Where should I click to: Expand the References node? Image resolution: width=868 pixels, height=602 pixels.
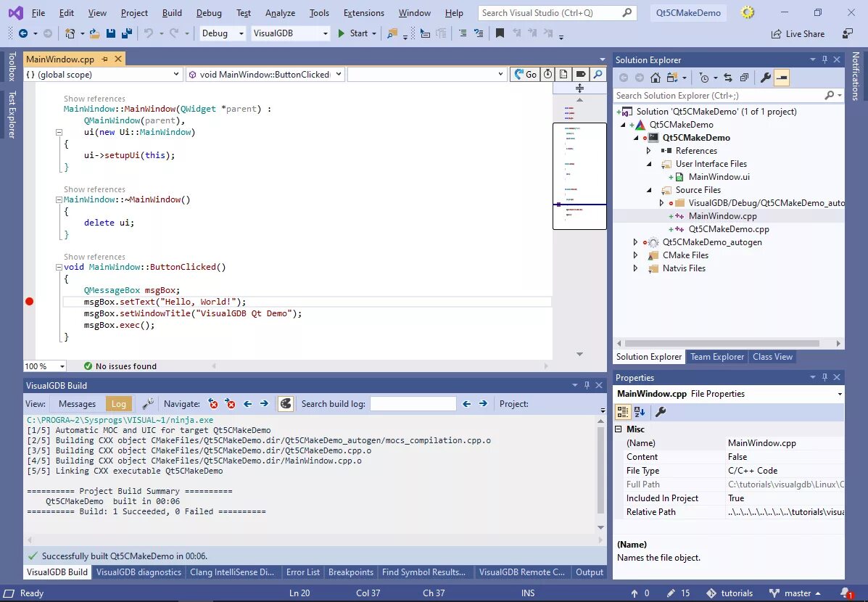[648, 151]
